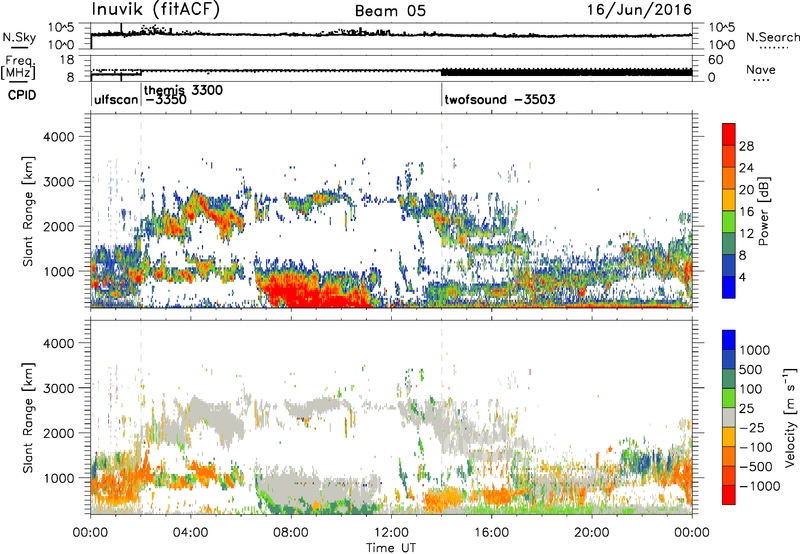Click the '-25' Velocity colorbar tick

click(x=750, y=427)
